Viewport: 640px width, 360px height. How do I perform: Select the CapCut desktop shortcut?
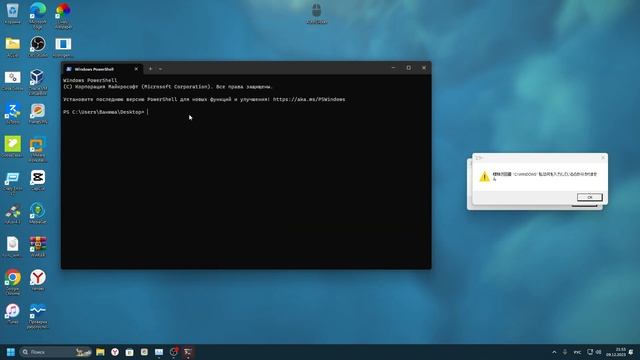click(38, 180)
